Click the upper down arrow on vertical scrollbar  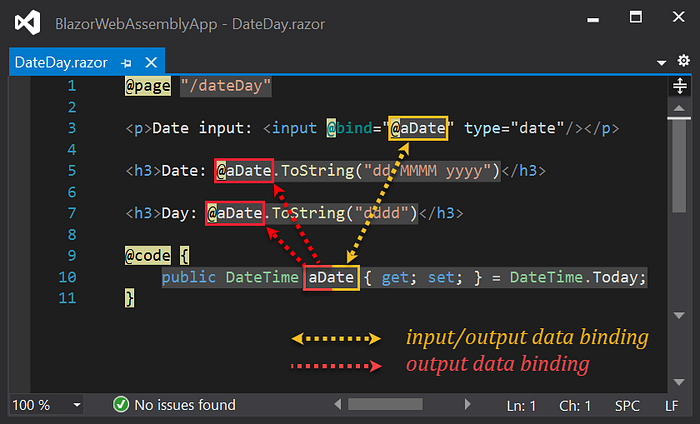click(679, 316)
